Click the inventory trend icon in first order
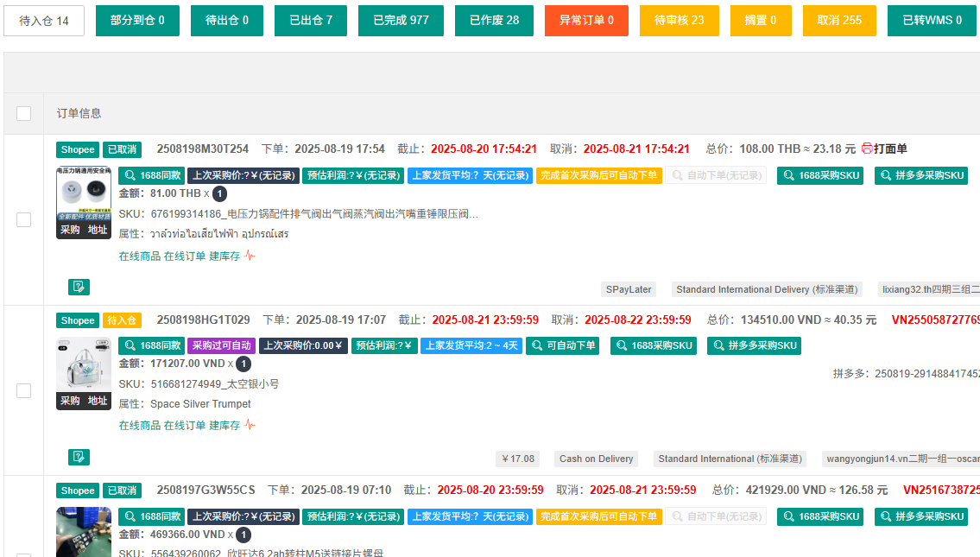Image resolution: width=980 pixels, height=557 pixels. point(250,256)
